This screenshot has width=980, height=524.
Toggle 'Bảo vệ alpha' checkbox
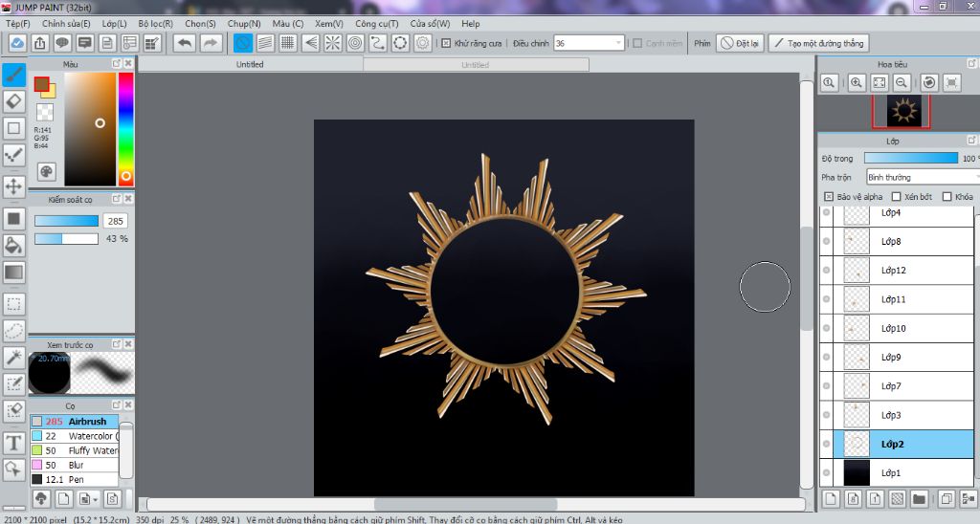click(x=829, y=196)
